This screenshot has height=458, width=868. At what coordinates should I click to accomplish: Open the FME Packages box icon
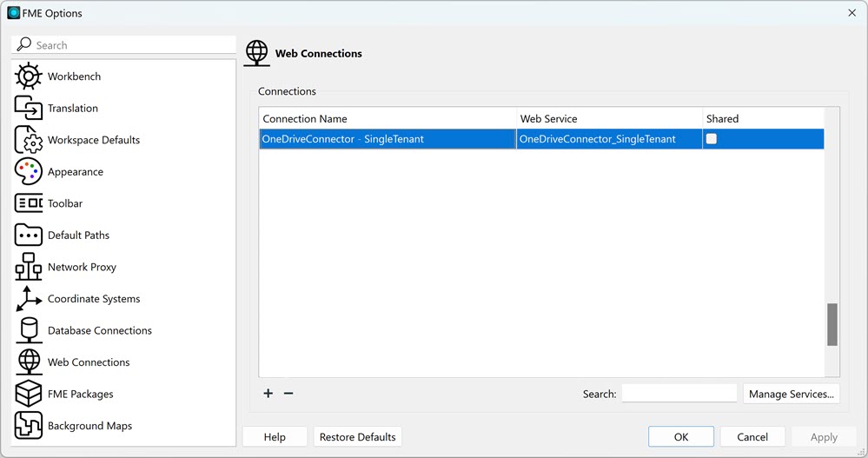click(28, 394)
